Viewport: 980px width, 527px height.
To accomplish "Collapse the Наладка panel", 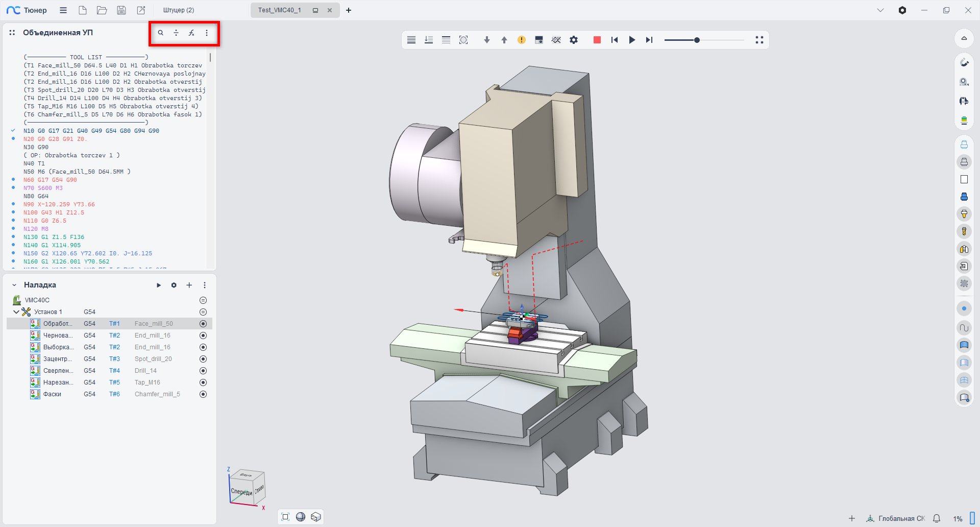I will (x=14, y=285).
